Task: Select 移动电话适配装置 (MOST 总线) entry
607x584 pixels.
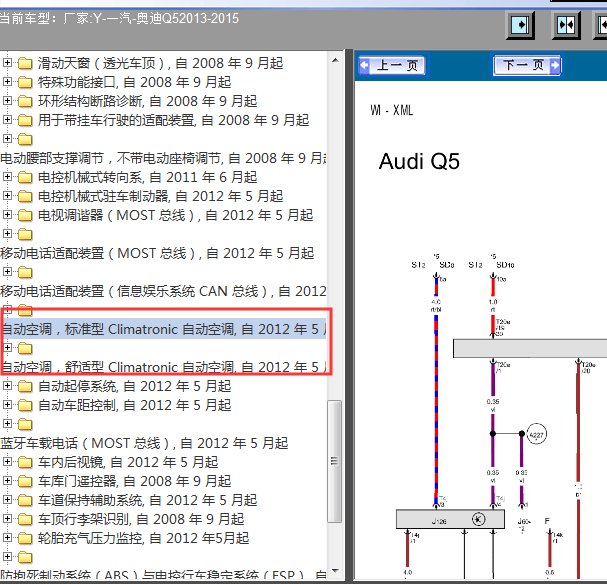Action: point(157,253)
